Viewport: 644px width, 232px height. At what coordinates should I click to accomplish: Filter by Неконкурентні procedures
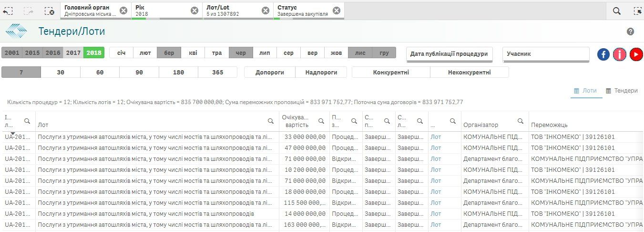coord(470,73)
